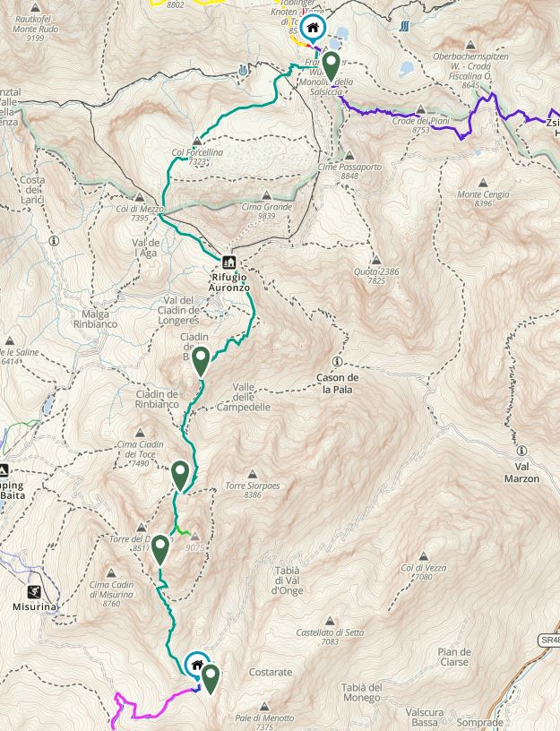560x731 pixels.
Task: Click the waterfall icon near Oberbachernspitzen
Action: click(405, 26)
